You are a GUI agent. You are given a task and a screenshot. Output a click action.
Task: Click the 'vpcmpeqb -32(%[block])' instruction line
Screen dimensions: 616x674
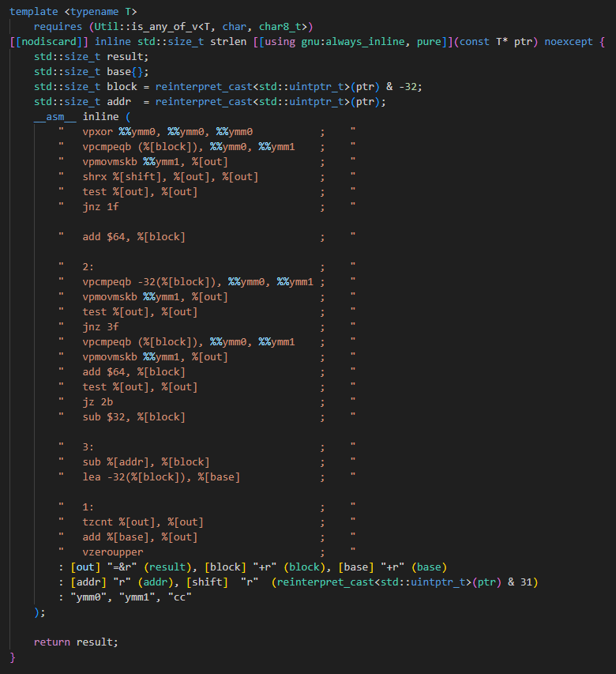coord(197,282)
